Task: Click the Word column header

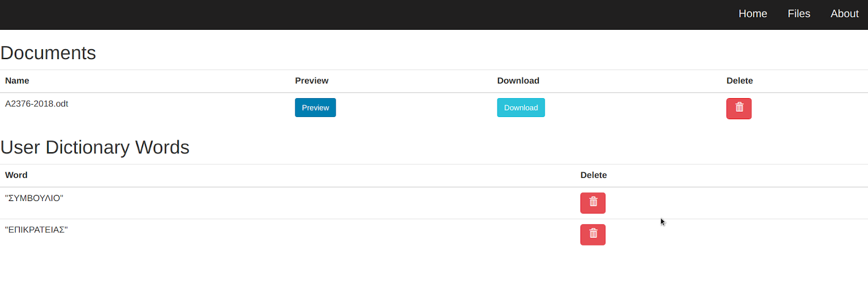Action: [x=16, y=175]
